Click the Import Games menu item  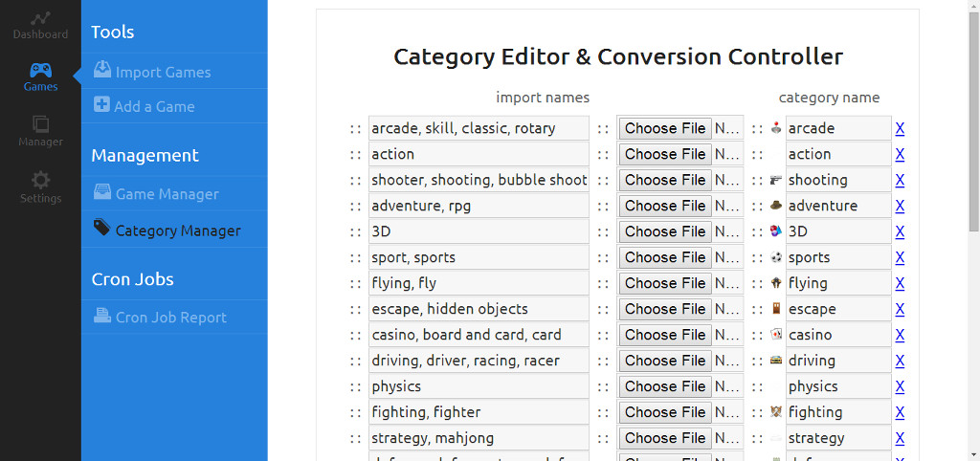tap(162, 72)
